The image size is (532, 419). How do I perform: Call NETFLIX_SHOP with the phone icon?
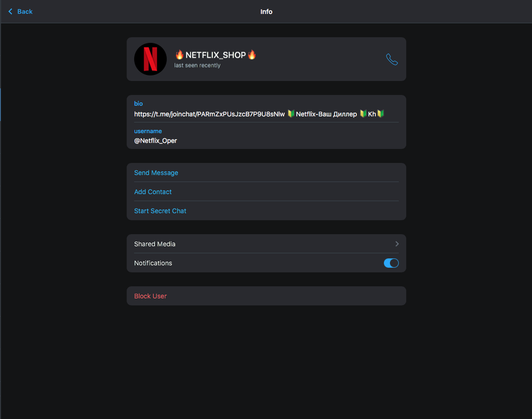392,59
